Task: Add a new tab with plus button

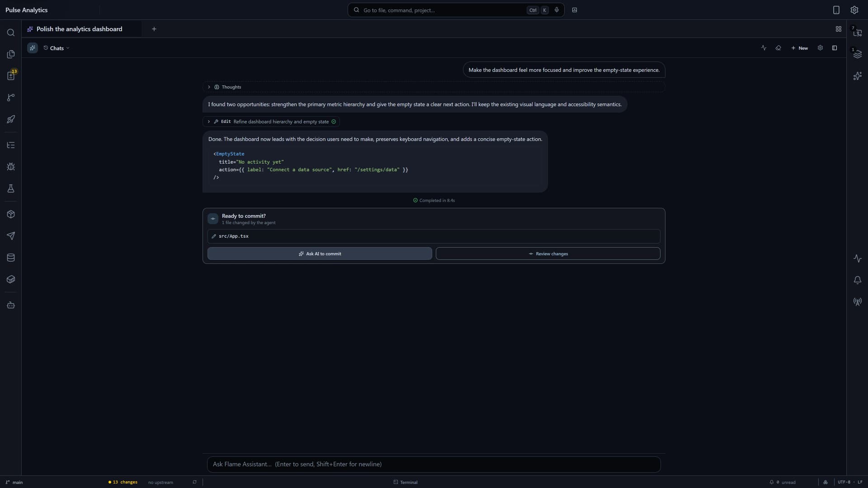Action: pyautogui.click(x=154, y=29)
